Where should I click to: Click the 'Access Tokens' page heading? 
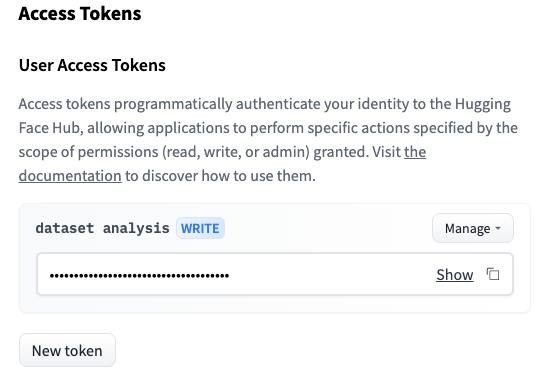80,14
